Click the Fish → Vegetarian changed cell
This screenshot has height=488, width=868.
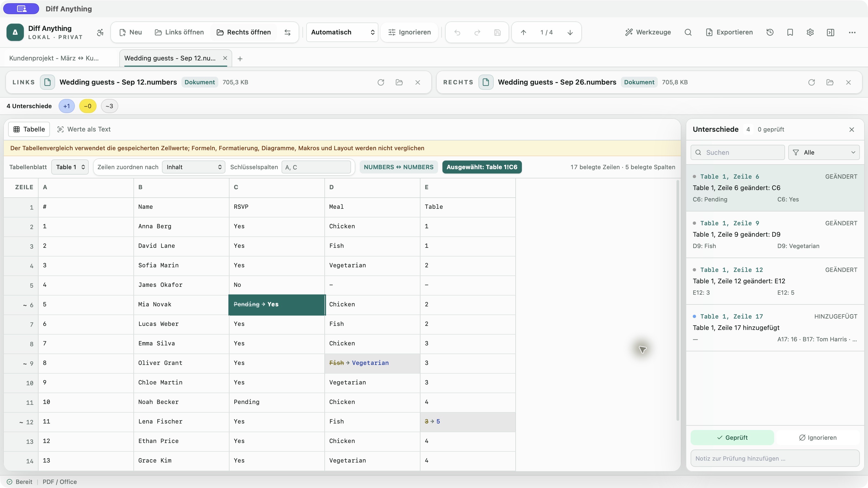coord(372,363)
